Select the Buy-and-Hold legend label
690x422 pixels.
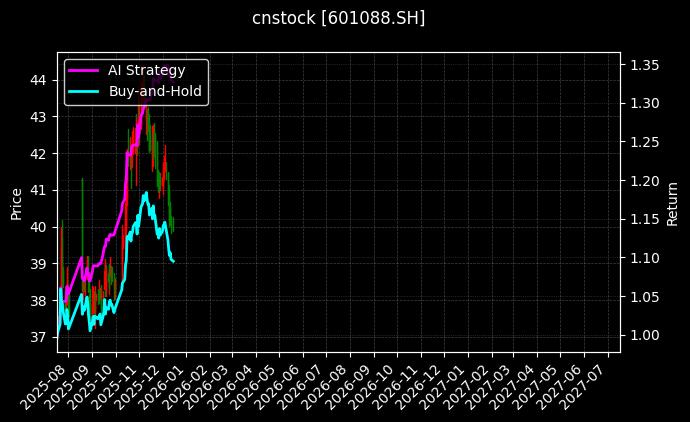pos(154,92)
